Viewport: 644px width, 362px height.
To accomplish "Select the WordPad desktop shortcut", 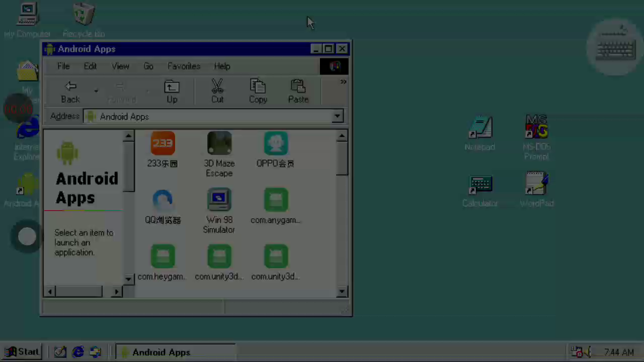I will click(x=536, y=191).
